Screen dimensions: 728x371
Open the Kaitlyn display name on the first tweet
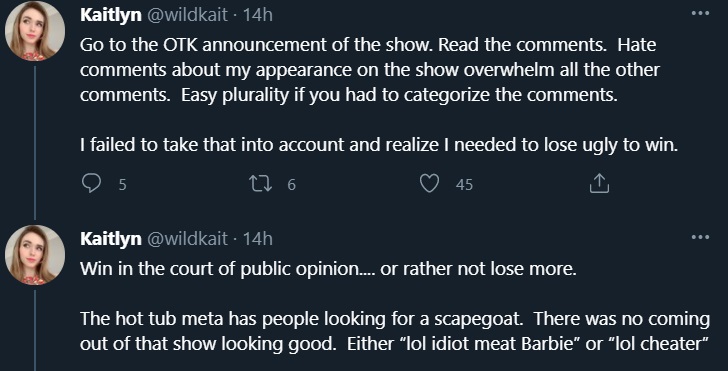click(110, 15)
